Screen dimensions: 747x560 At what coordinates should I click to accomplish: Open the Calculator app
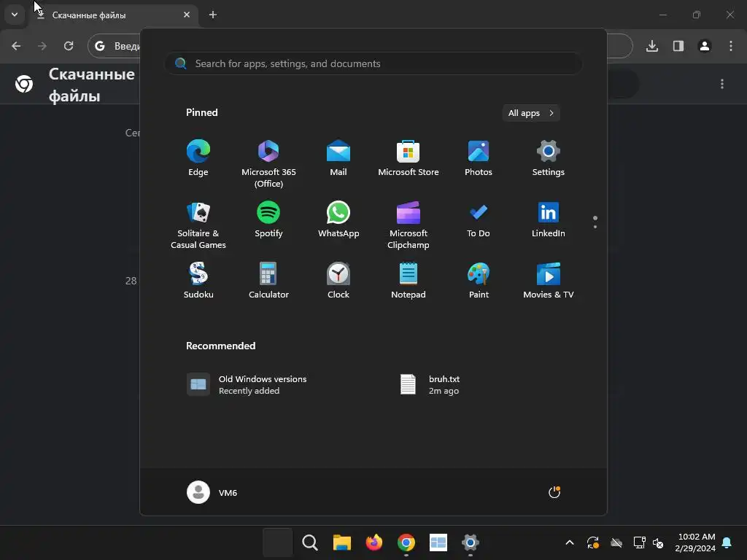pos(268,281)
